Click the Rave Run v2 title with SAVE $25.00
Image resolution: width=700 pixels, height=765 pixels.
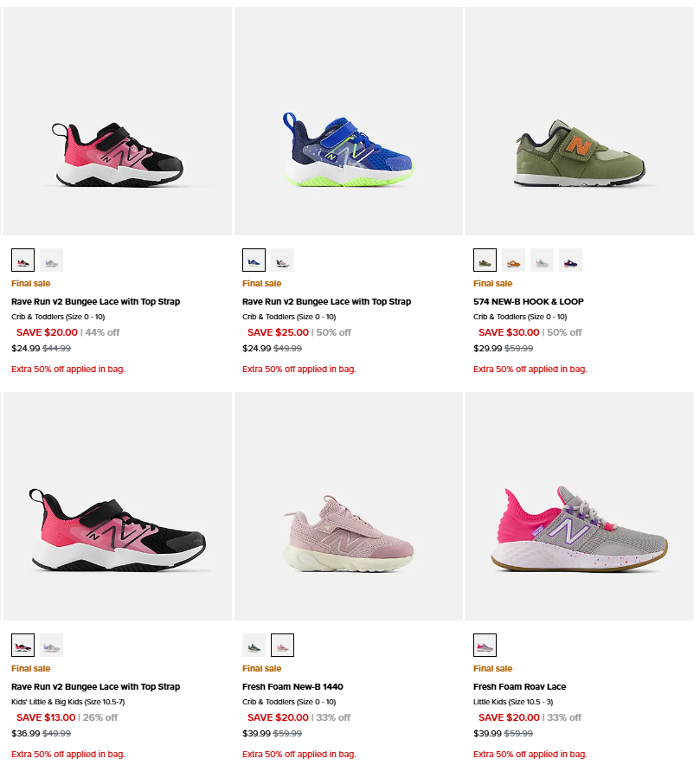[326, 302]
